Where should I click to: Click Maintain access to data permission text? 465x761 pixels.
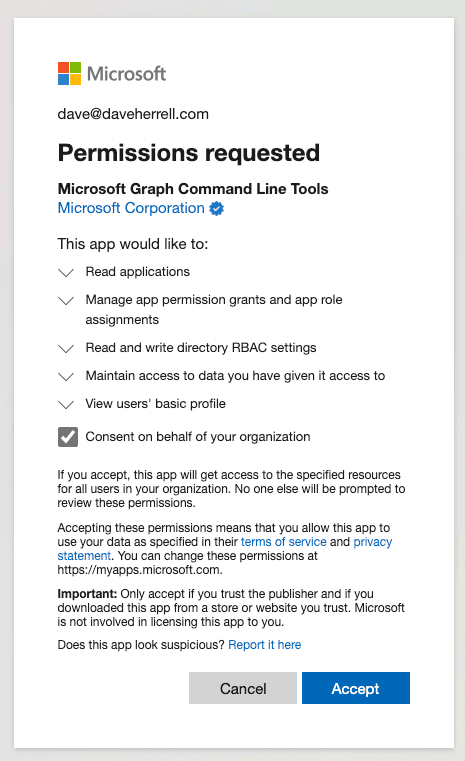pyautogui.click(x=235, y=376)
